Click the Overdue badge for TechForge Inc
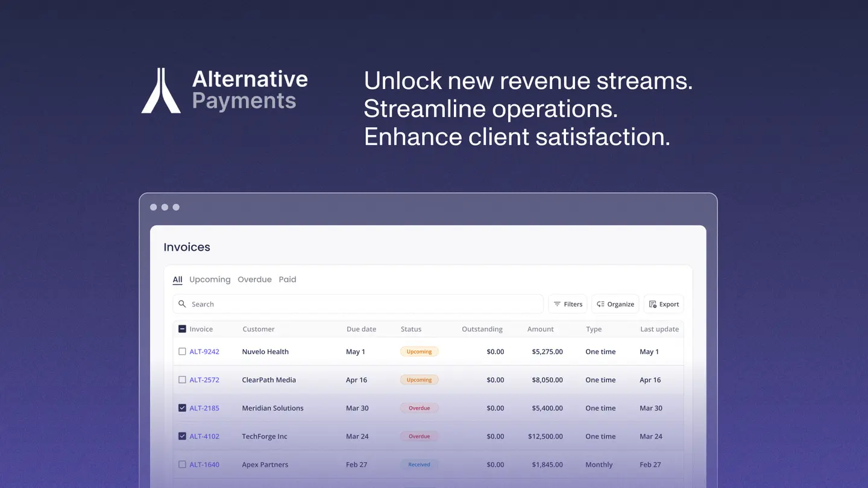 [419, 437]
